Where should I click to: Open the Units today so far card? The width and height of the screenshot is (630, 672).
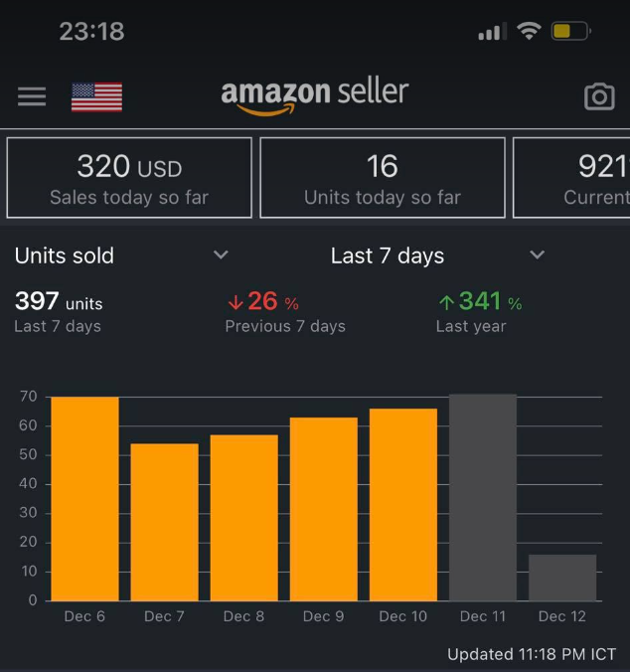383,178
